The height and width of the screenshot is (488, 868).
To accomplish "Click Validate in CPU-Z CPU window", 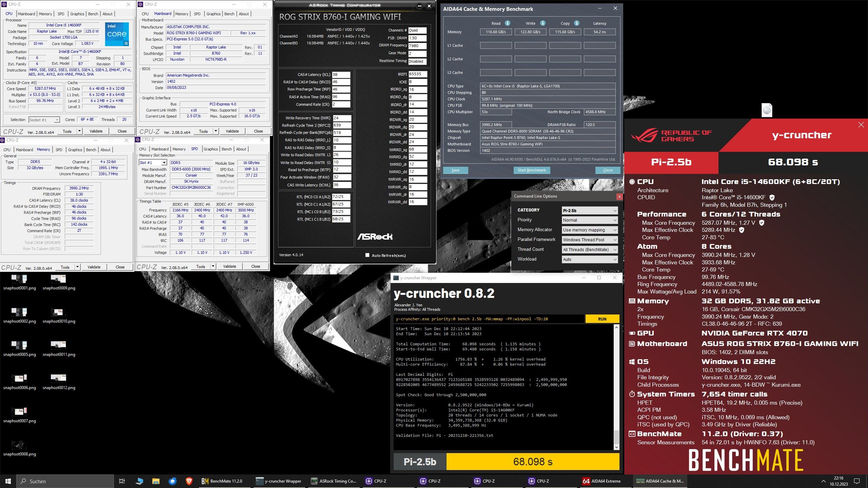I will tap(96, 131).
